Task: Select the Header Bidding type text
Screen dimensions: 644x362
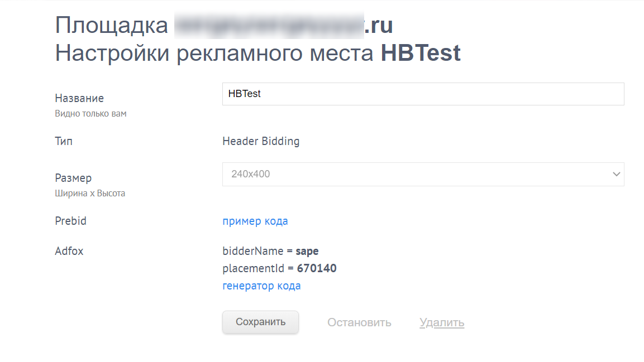Action: tap(261, 141)
